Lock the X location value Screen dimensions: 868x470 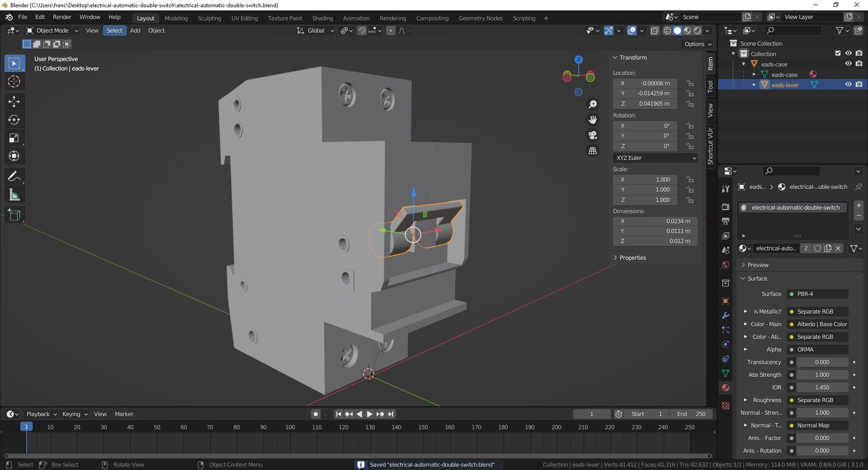(x=690, y=83)
